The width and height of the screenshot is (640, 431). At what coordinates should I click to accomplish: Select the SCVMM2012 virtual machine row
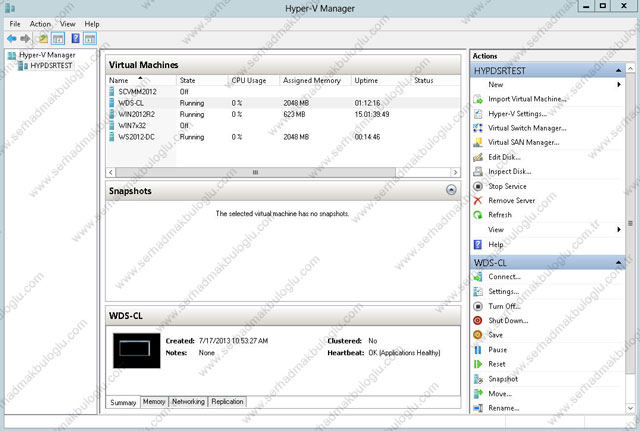282,92
